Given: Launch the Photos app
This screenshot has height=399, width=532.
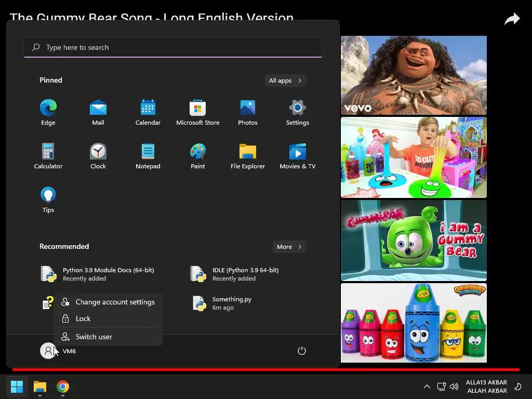Looking at the screenshot, I should click(248, 113).
